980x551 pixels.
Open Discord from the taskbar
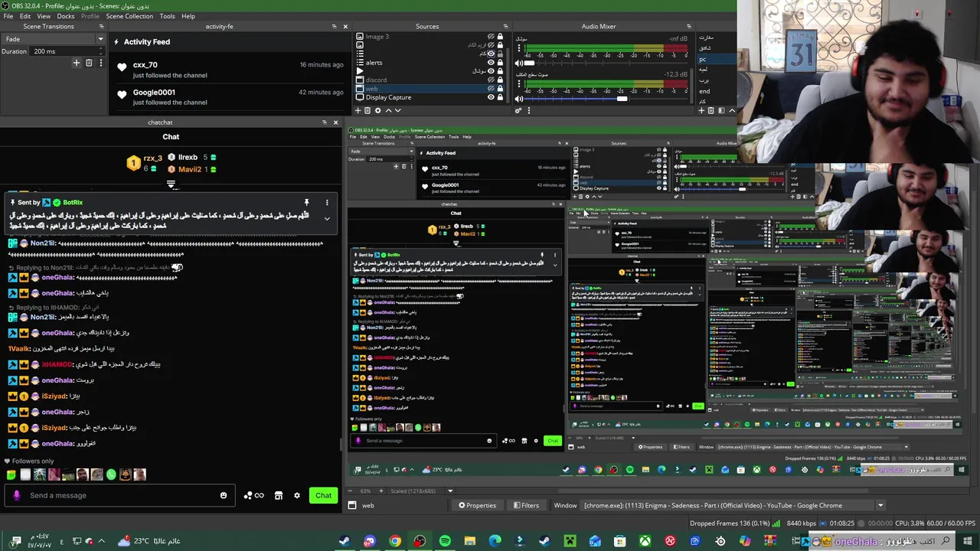coord(370,541)
